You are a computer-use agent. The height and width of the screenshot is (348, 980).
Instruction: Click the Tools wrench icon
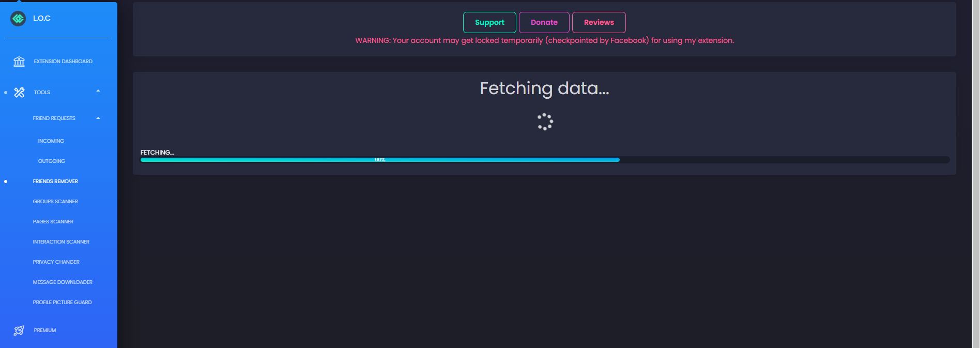[19, 93]
